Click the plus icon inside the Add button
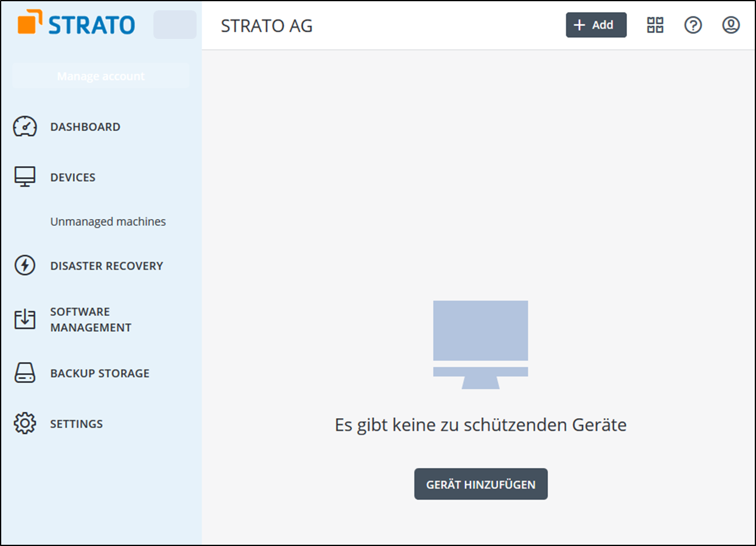 pyautogui.click(x=579, y=25)
